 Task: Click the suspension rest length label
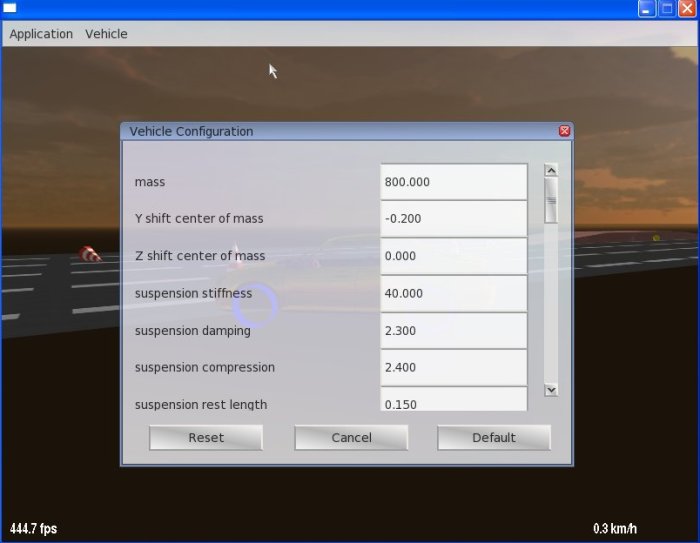201,405
